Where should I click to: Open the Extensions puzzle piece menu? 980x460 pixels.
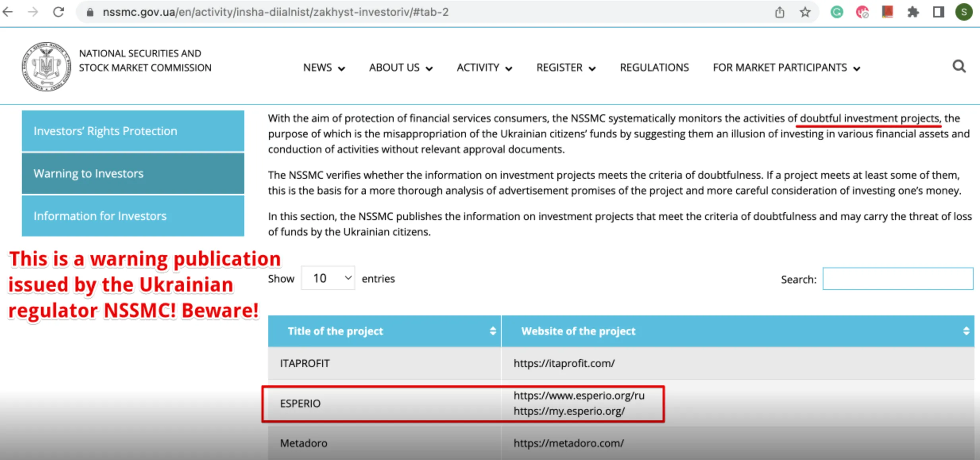tap(913, 12)
